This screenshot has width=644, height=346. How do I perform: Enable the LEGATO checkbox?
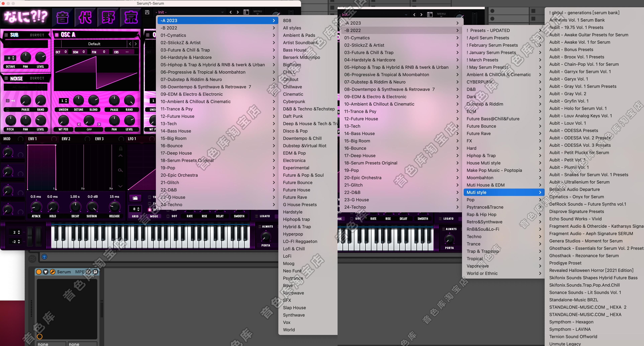click(x=256, y=216)
